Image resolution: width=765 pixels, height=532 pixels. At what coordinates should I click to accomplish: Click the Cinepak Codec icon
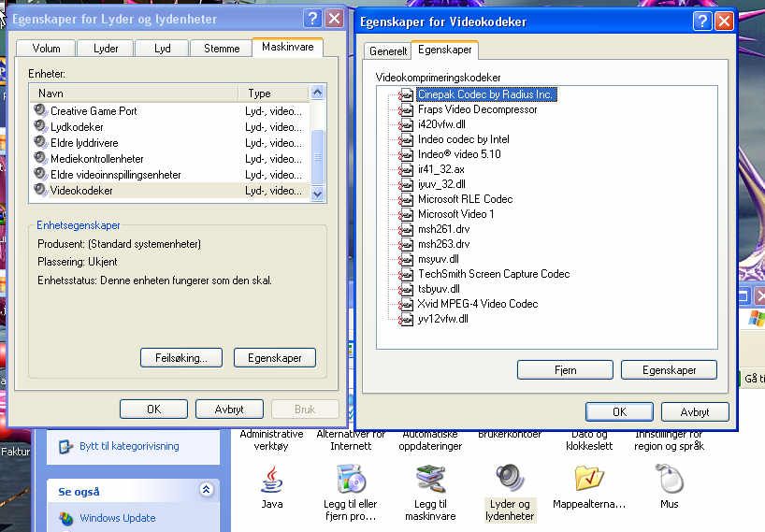tap(406, 94)
